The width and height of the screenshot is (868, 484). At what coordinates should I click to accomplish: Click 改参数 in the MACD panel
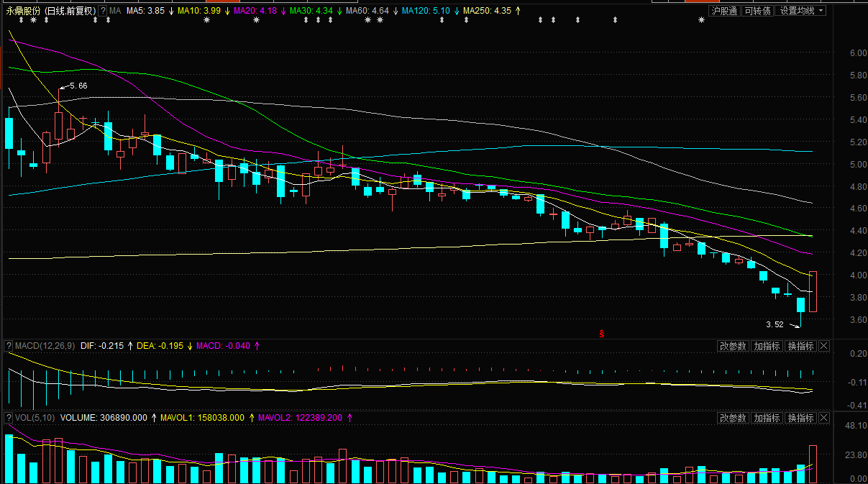point(733,346)
